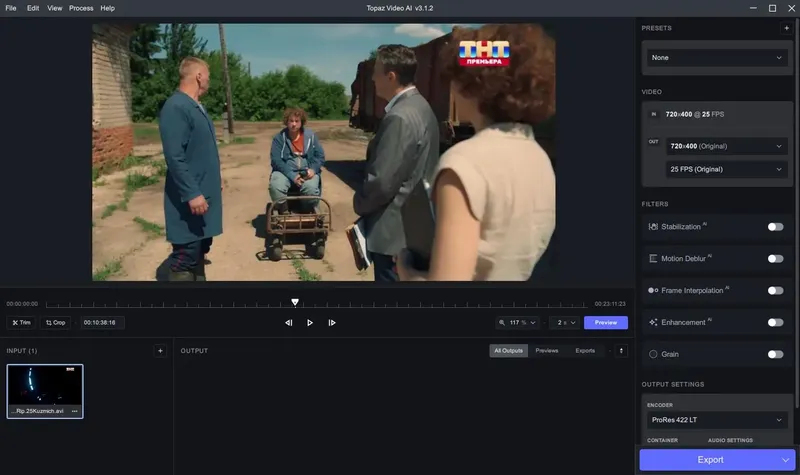
Task: Click the zoom magnifier icon
Action: [502, 322]
